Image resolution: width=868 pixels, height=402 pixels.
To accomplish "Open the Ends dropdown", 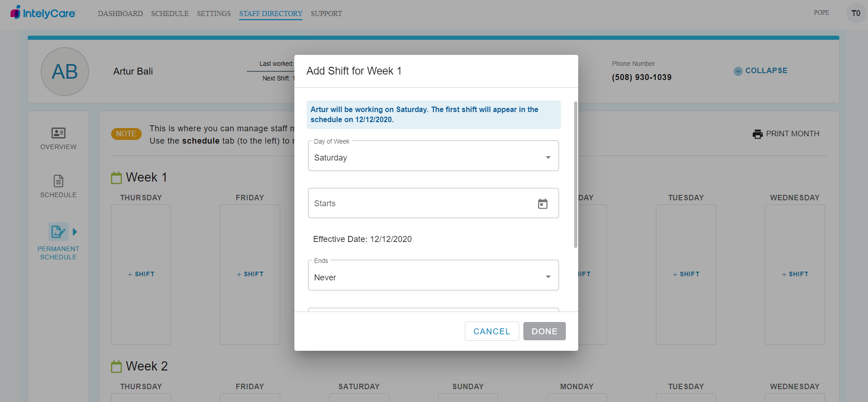I will pyautogui.click(x=433, y=277).
